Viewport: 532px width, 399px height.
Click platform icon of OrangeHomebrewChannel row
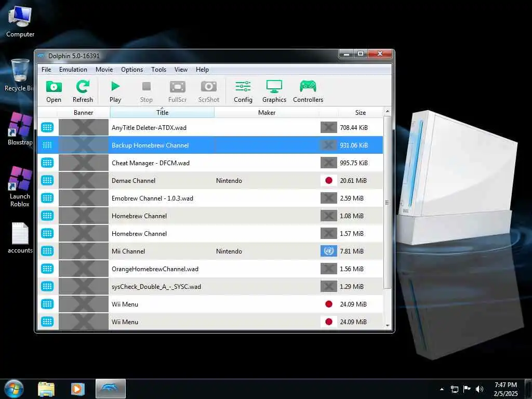[47, 269]
